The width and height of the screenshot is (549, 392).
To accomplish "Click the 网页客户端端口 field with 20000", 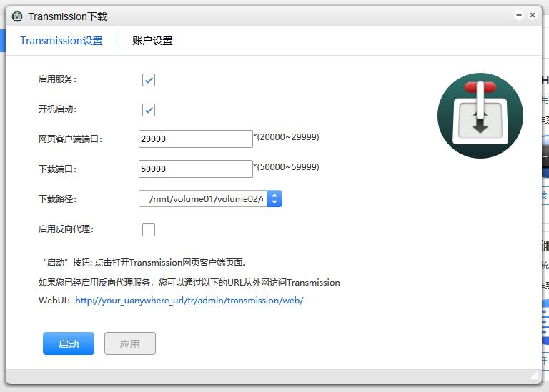I will (x=196, y=139).
